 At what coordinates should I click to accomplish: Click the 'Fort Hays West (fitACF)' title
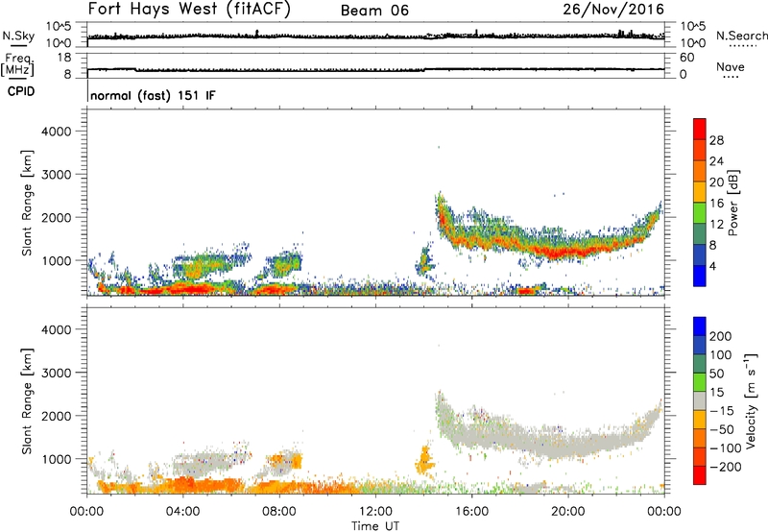click(189, 9)
